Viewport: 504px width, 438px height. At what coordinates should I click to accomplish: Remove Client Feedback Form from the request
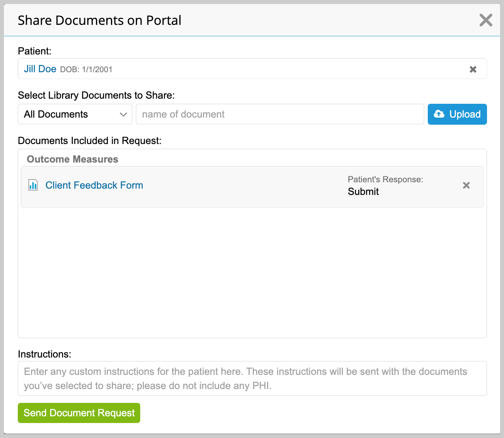466,185
